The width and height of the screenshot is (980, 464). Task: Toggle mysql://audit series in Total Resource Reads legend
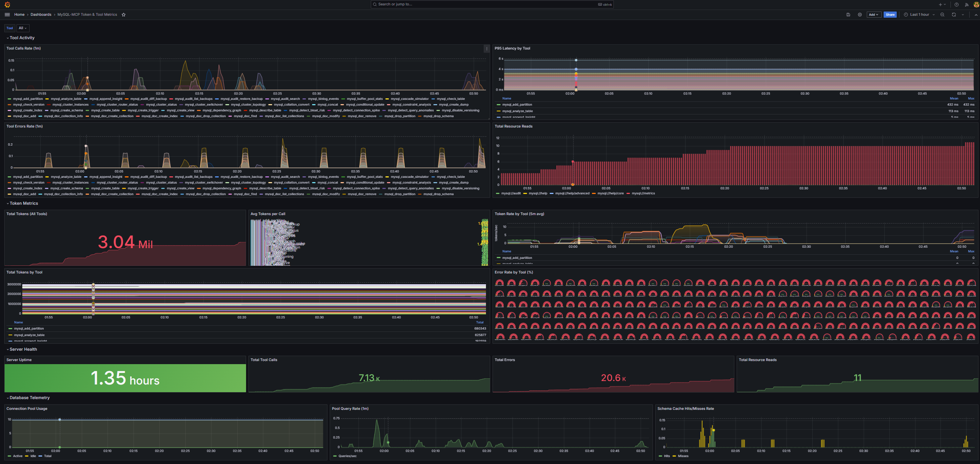tap(511, 193)
